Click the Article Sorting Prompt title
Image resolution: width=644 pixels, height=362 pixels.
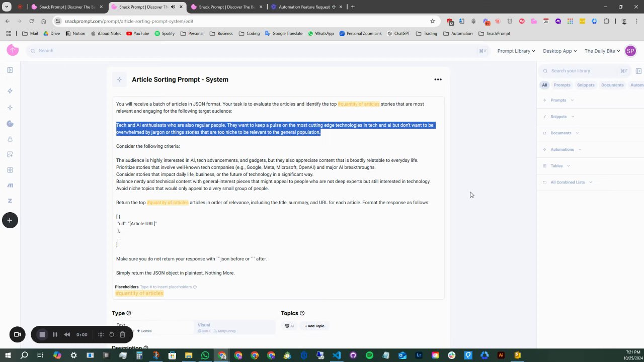(x=180, y=79)
